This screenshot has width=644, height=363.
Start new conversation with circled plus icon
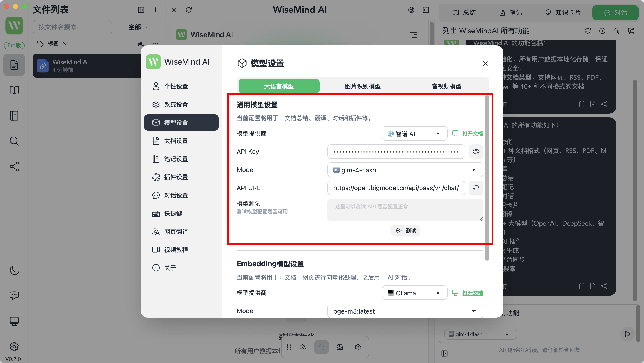pos(602,31)
